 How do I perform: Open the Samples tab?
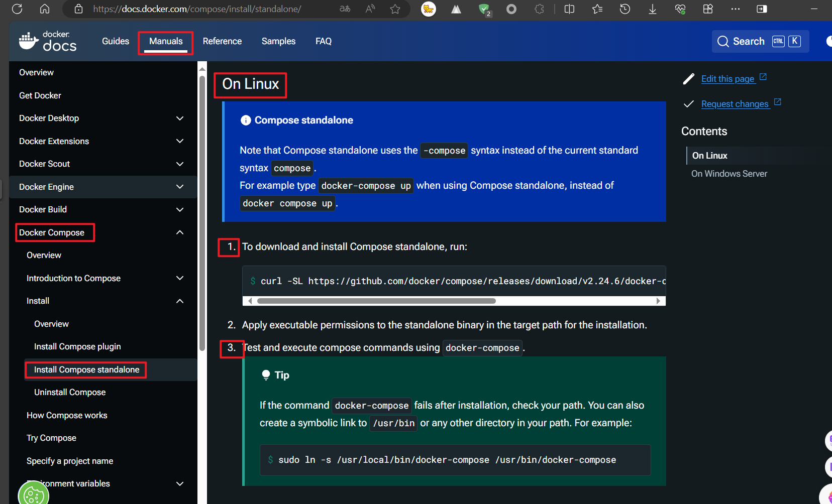(278, 41)
